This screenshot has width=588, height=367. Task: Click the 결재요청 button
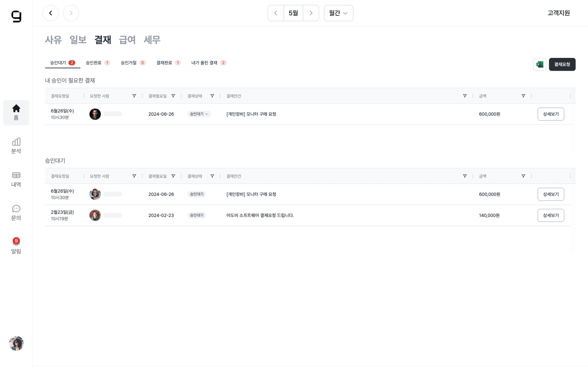click(562, 64)
